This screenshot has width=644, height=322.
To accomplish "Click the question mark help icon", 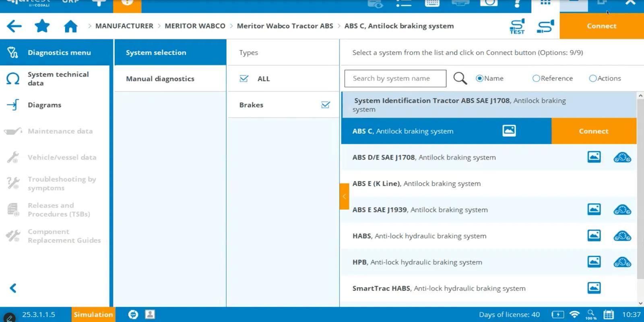I will tap(517, 3).
